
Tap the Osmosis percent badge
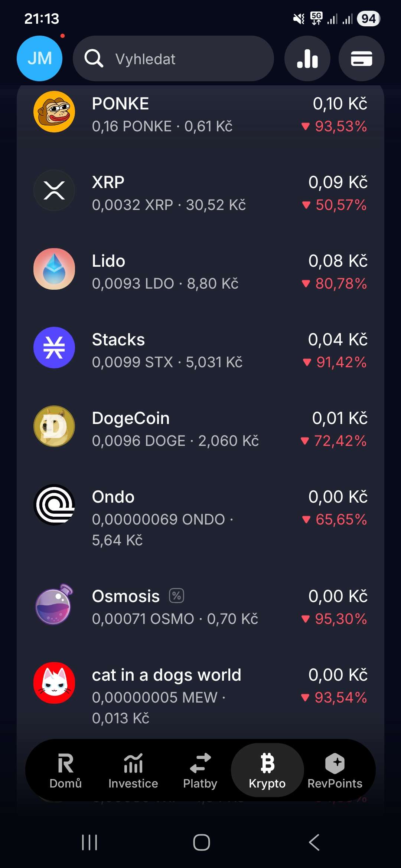click(x=177, y=596)
